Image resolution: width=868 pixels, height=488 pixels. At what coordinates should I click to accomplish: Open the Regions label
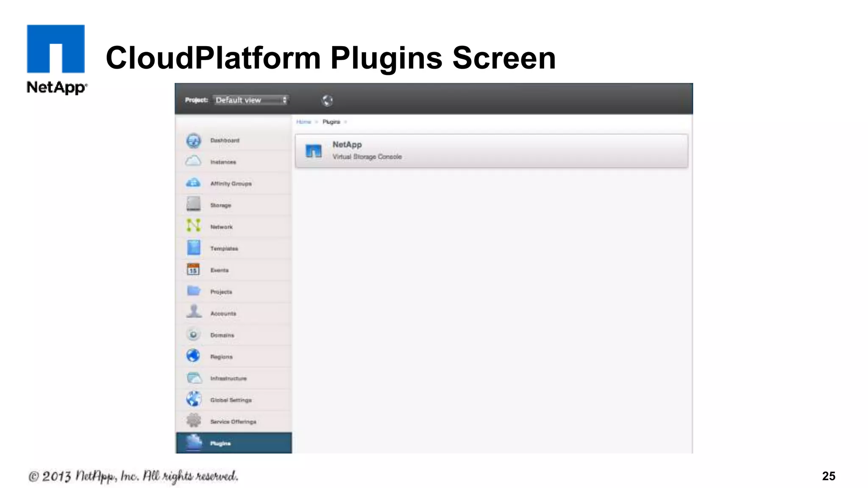coord(221,357)
